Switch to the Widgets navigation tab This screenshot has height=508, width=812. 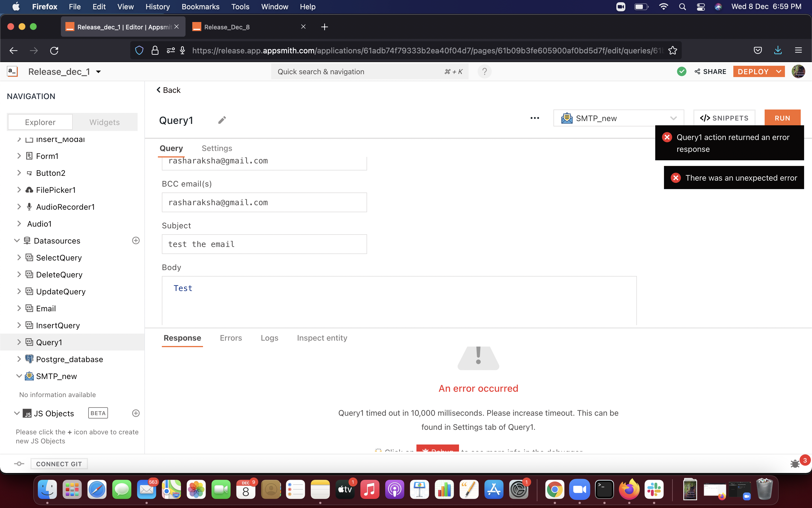pyautogui.click(x=104, y=122)
